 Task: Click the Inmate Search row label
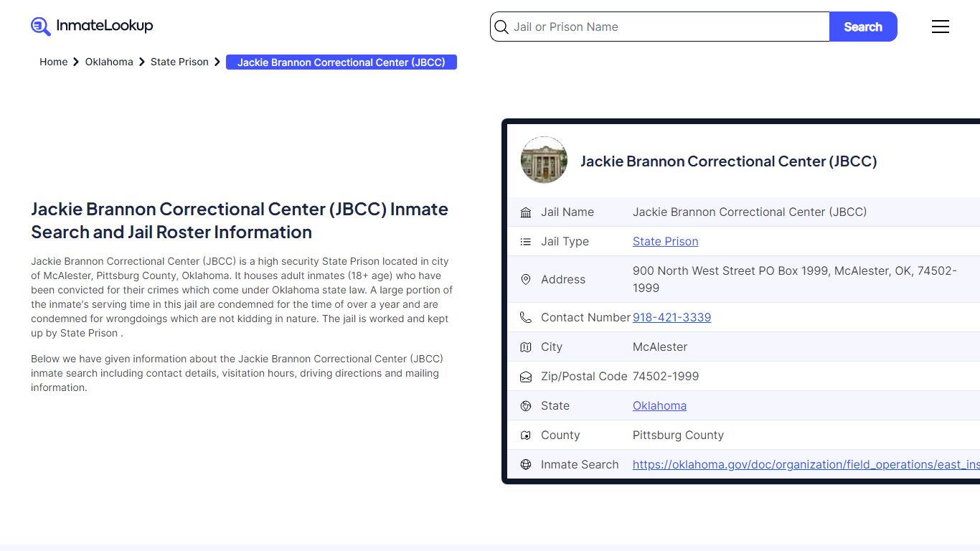(580, 465)
